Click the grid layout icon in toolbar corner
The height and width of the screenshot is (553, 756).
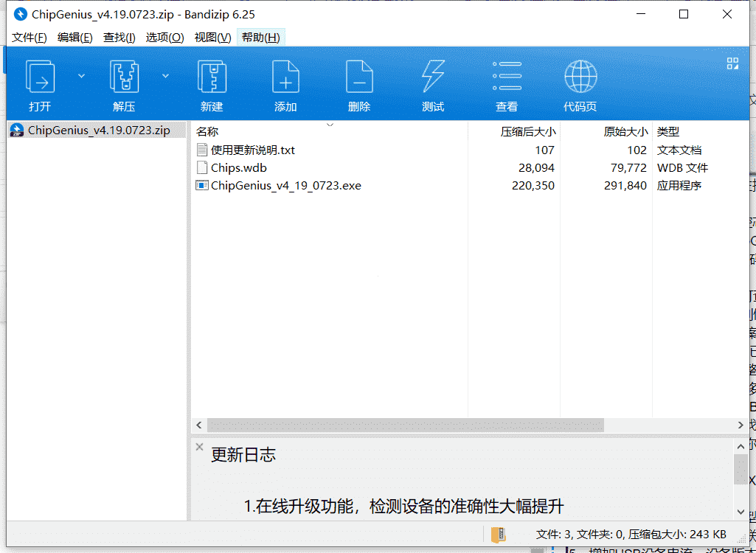pyautogui.click(x=732, y=63)
